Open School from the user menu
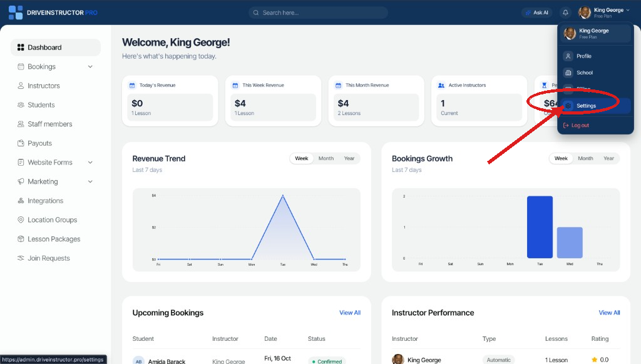This screenshot has width=641, height=364. click(x=596, y=73)
